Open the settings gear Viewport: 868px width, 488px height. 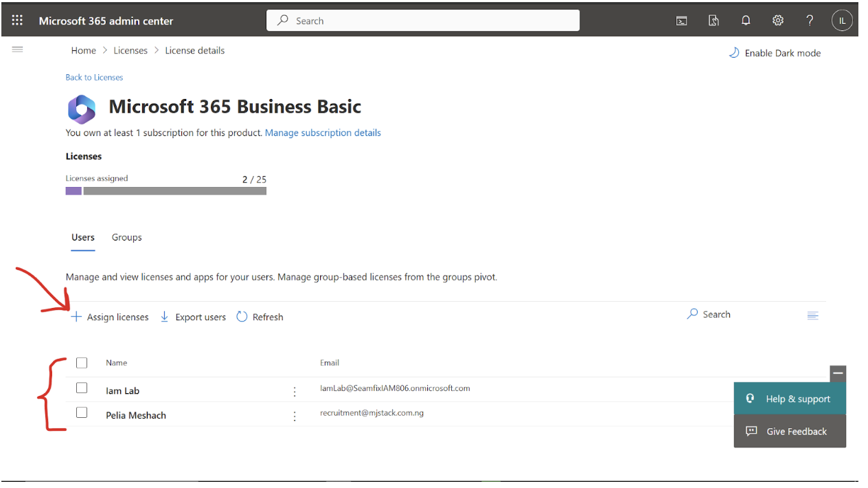pos(777,21)
